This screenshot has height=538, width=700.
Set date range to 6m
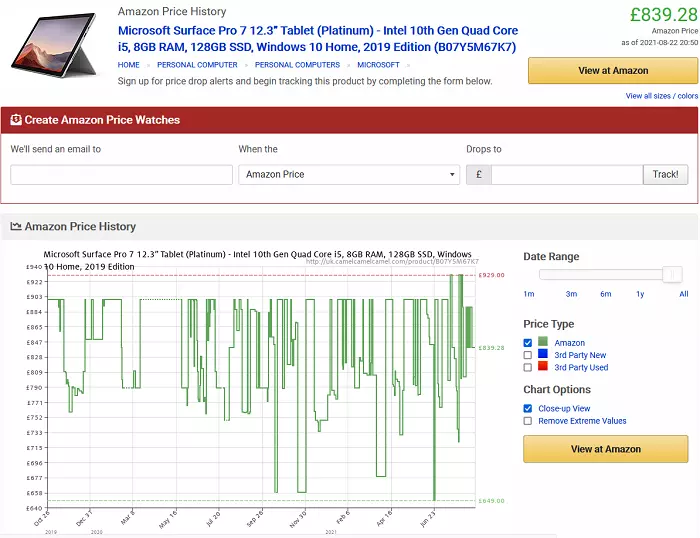click(x=606, y=294)
